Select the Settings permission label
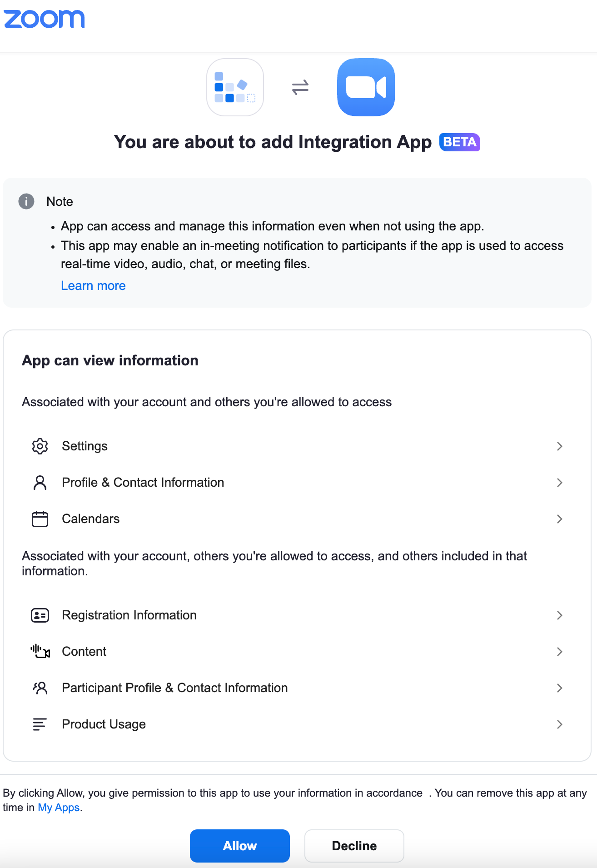 [85, 446]
